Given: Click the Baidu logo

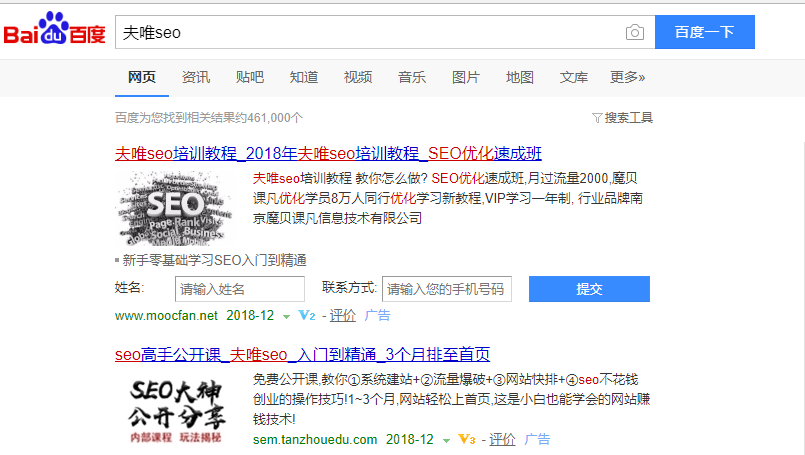Looking at the screenshot, I should [54, 28].
